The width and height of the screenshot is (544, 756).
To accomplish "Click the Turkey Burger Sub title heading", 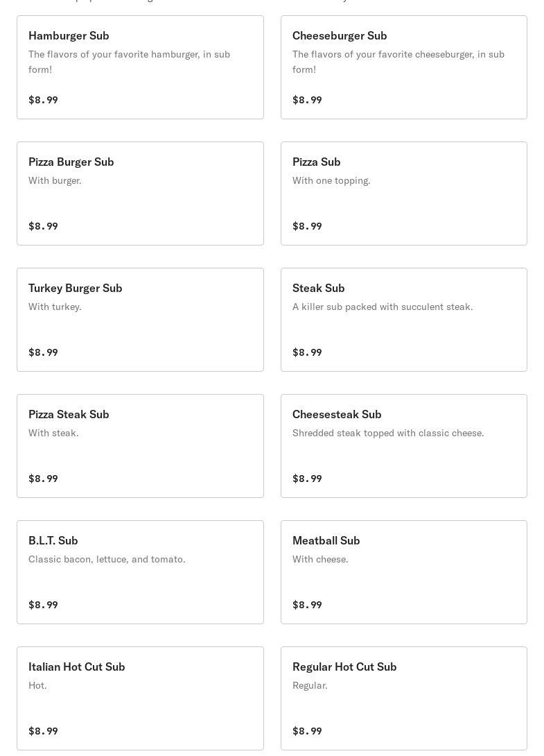I will coord(75,288).
